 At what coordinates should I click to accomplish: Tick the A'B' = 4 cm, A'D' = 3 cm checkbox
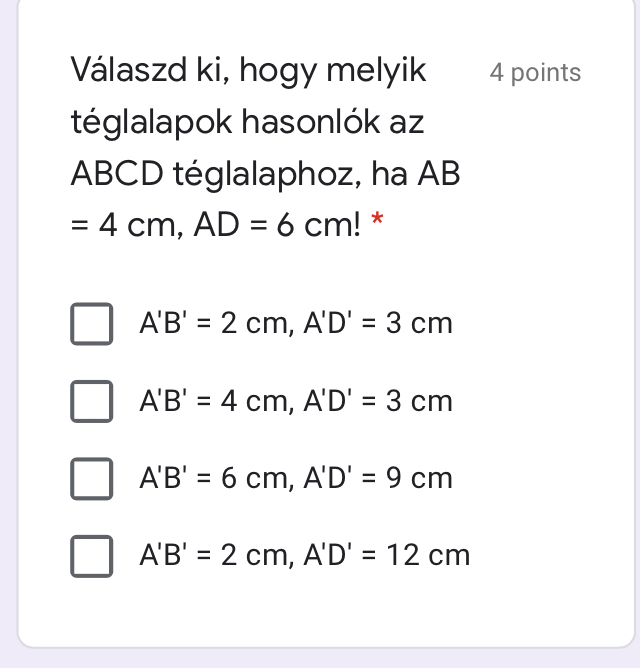point(91,401)
